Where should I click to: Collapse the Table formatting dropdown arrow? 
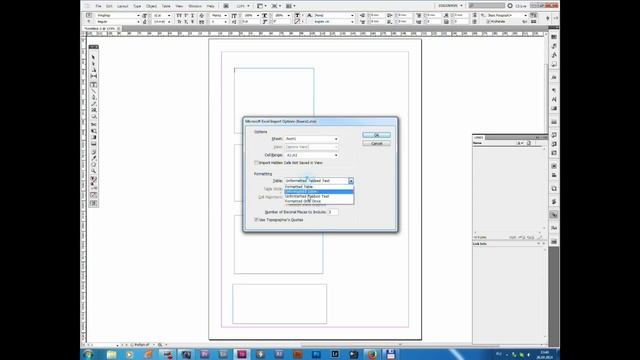point(351,181)
